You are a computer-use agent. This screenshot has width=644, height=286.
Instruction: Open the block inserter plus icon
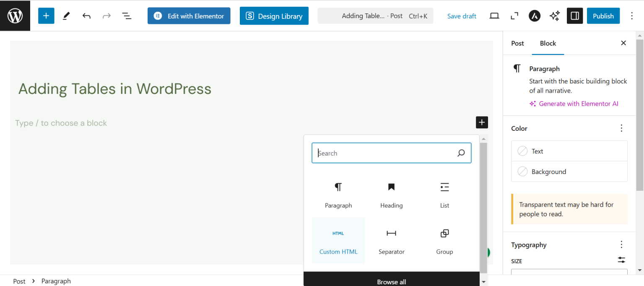pos(46,16)
